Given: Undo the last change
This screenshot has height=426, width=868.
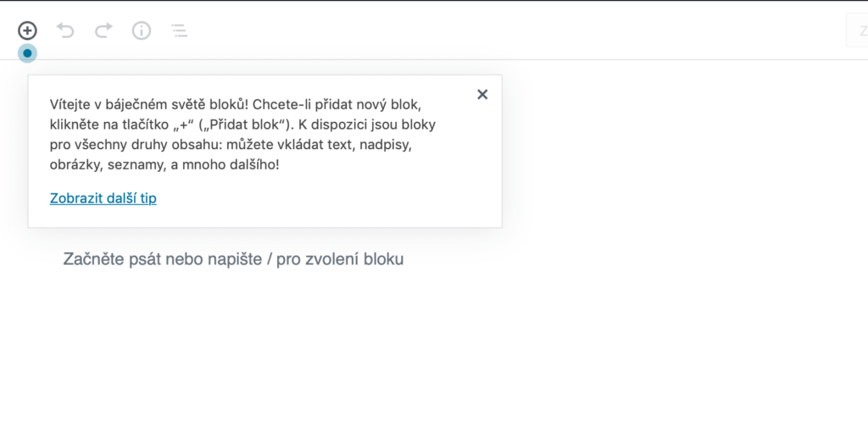Looking at the screenshot, I should [x=65, y=30].
